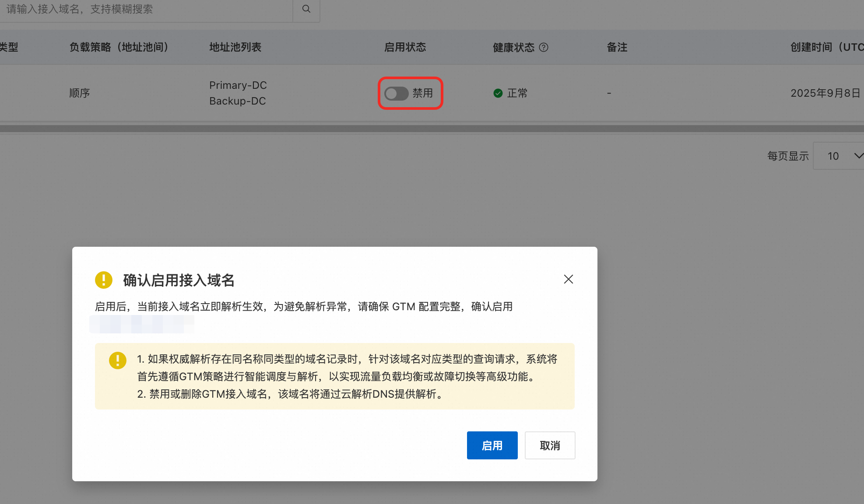Click the warning icon in notice box
864x504 pixels.
[x=117, y=360]
